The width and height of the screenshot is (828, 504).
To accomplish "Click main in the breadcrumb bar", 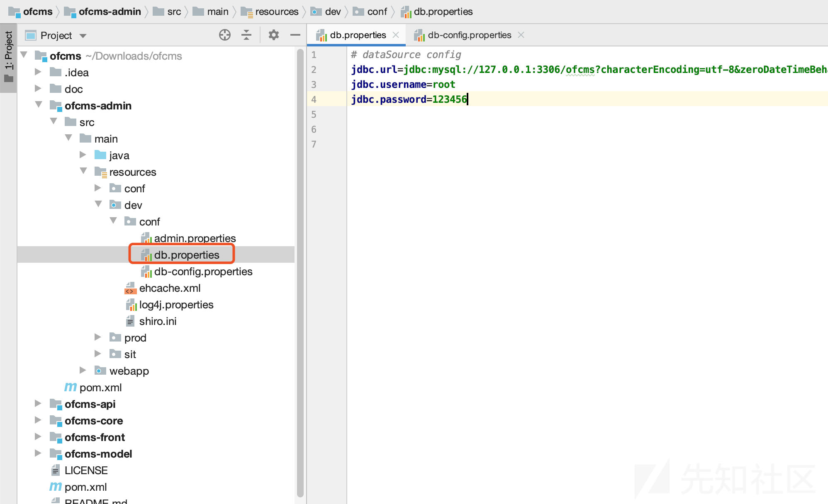I will [218, 12].
